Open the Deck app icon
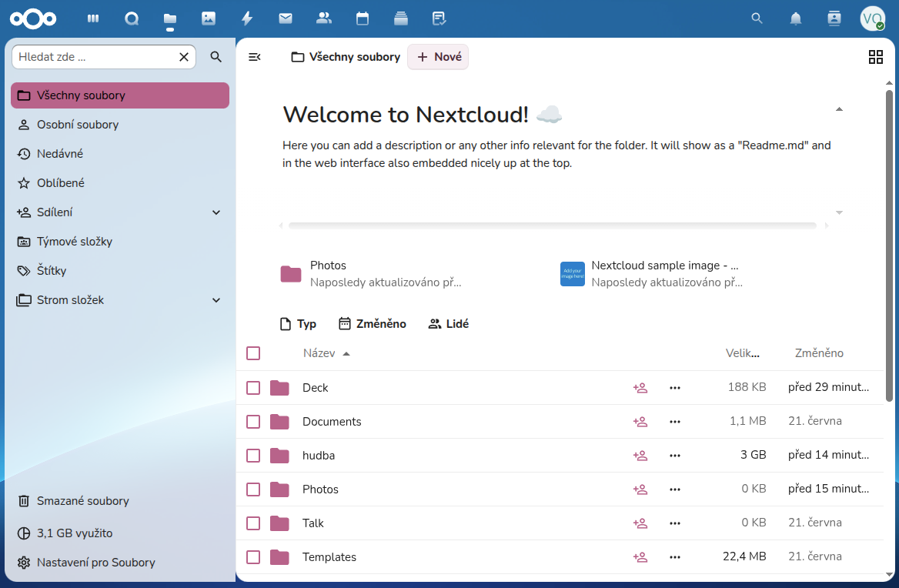This screenshot has height=588, width=899. (401, 19)
